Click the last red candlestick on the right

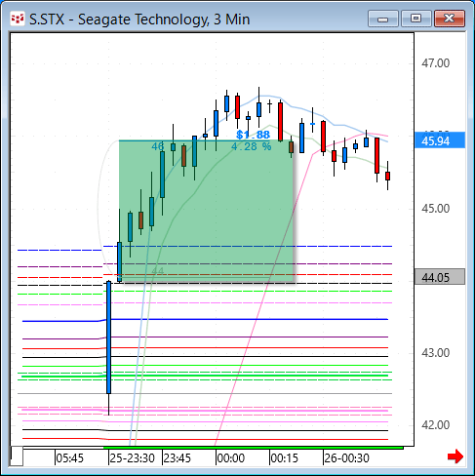(387, 176)
